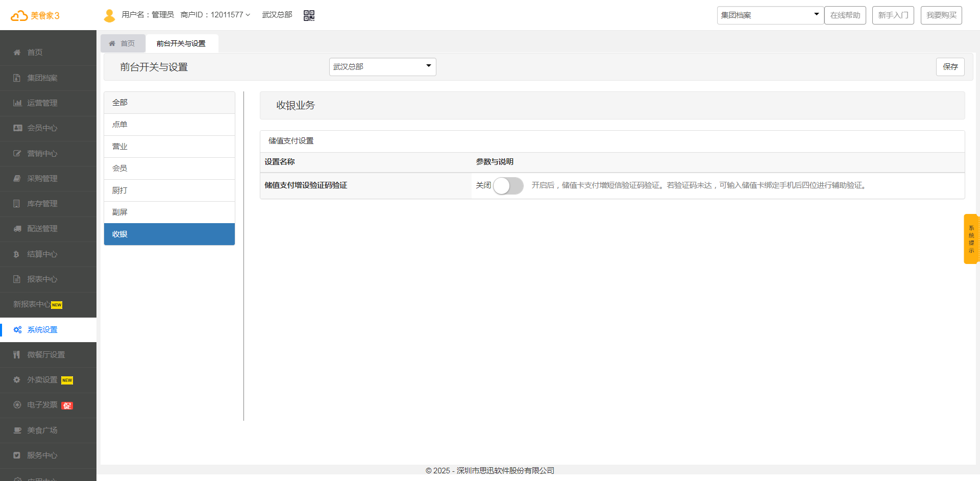Open 美食广场 cup icon in sidebar
This screenshot has height=481, width=980.
17,430
